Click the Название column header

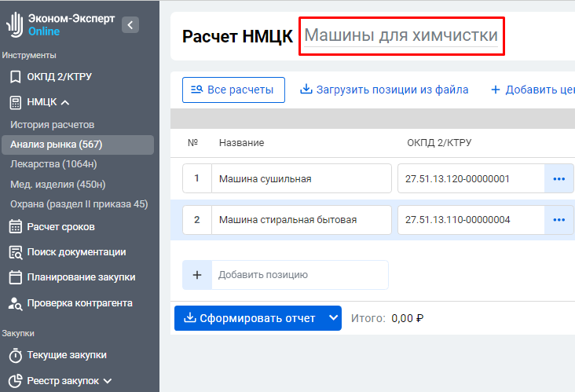pos(242,143)
